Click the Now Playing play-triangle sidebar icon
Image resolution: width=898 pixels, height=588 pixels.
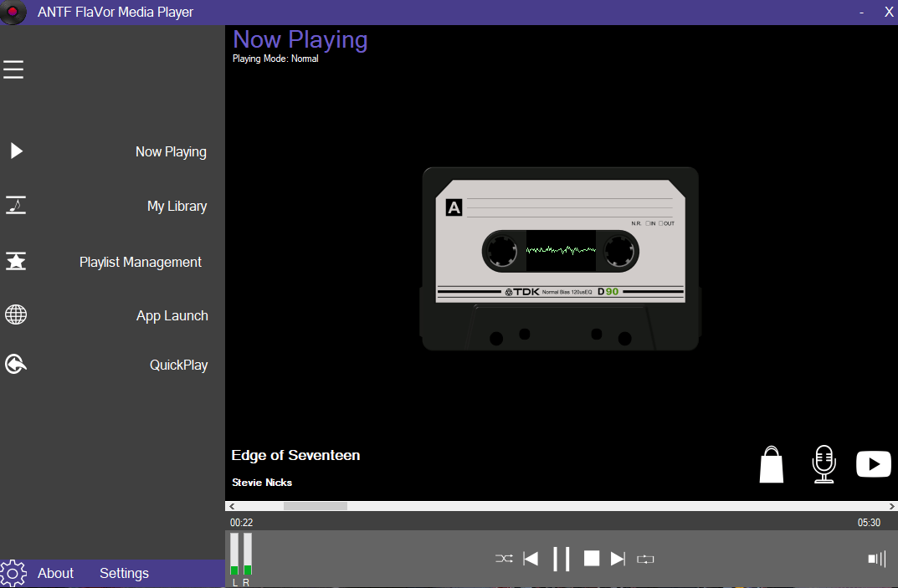(x=17, y=151)
